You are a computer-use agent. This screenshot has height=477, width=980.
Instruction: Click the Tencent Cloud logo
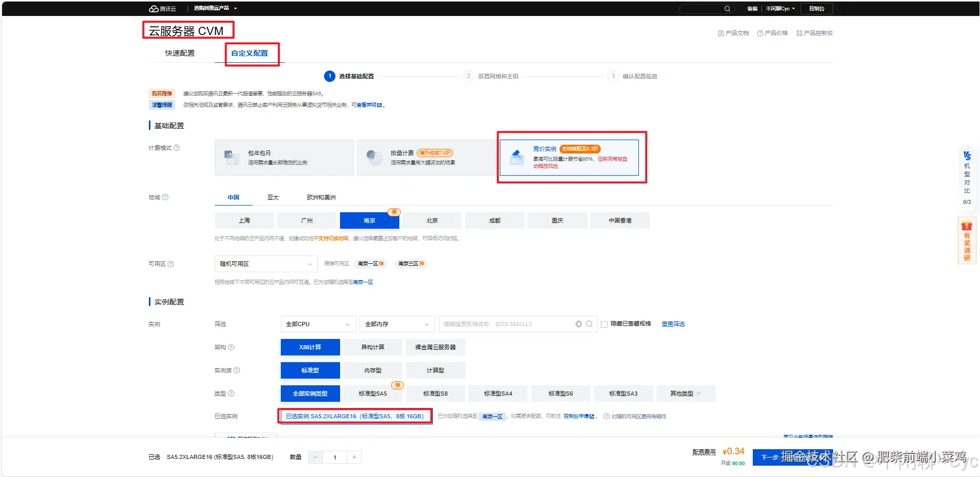click(162, 9)
